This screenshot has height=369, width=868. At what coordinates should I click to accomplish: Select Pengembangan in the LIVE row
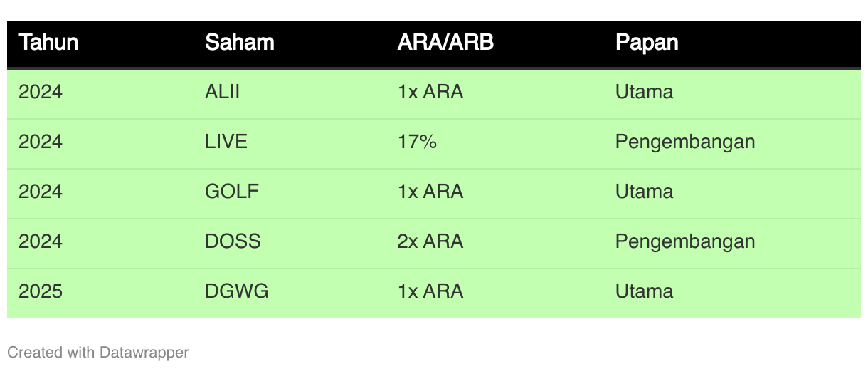[x=685, y=142]
